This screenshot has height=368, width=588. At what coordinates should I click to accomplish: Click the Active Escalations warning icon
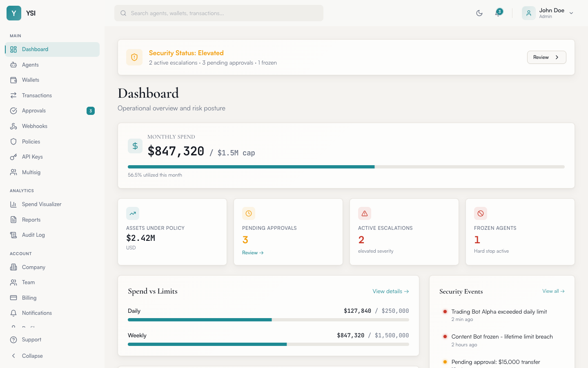point(365,213)
